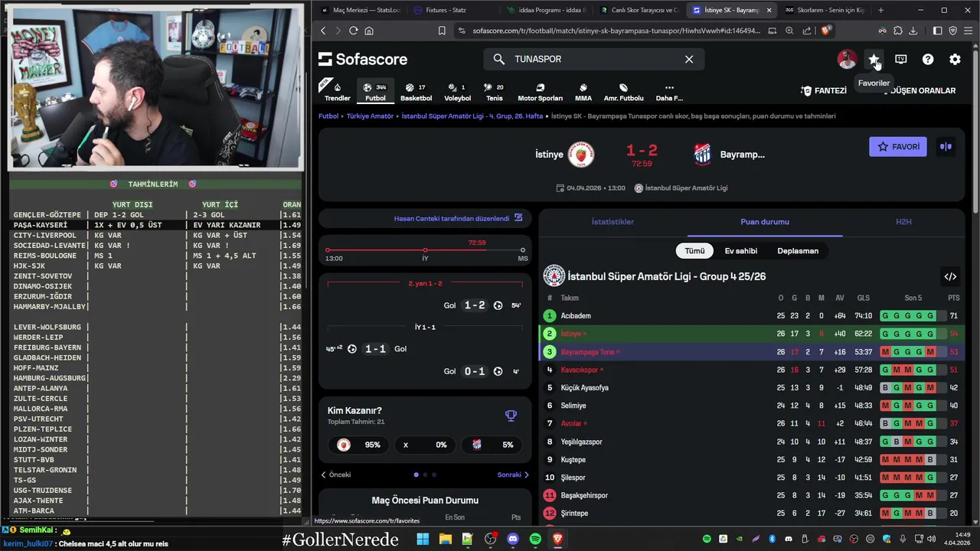This screenshot has height=551, width=980.
Task: Open Discord from taskbar
Action: (513, 539)
